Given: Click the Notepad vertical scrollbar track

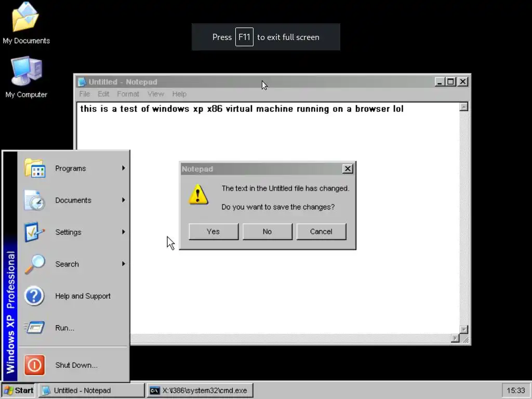Looking at the screenshot, I should click(x=464, y=218).
